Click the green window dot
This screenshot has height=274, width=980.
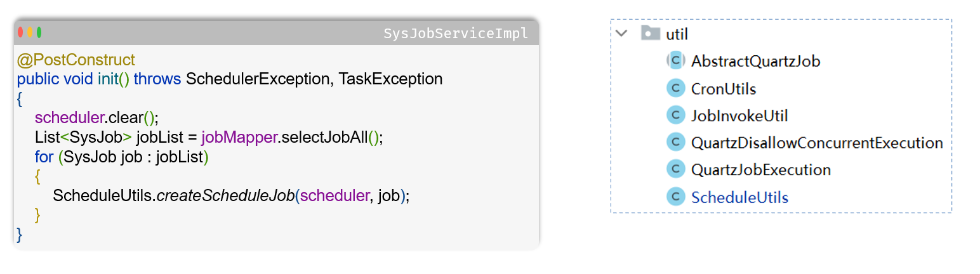[39, 32]
